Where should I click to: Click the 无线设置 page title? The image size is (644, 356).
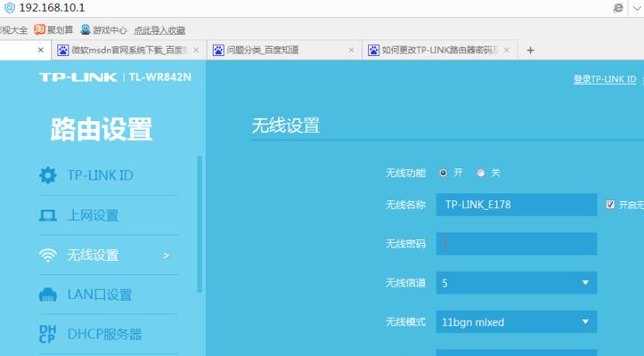click(x=286, y=125)
